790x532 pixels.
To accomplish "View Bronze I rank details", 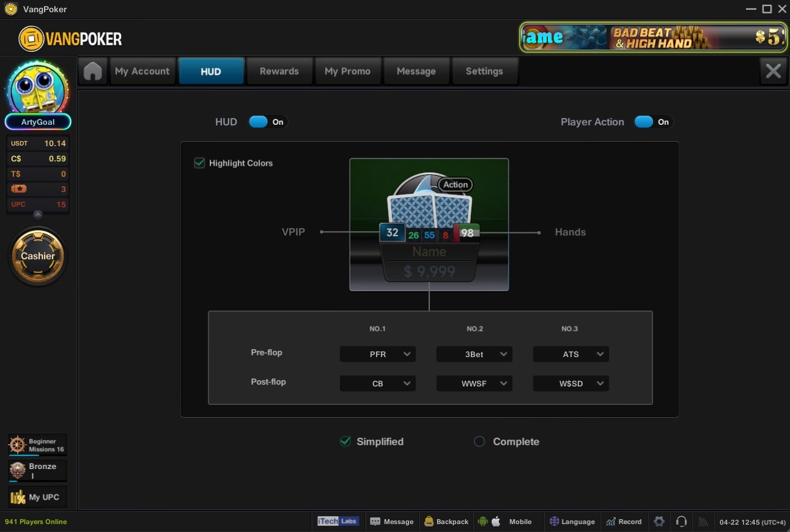I will click(37, 470).
